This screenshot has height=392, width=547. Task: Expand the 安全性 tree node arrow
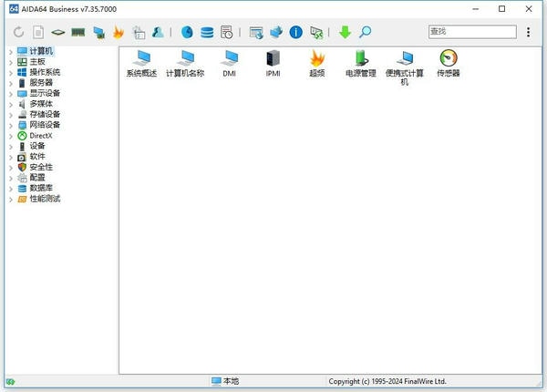(11, 168)
